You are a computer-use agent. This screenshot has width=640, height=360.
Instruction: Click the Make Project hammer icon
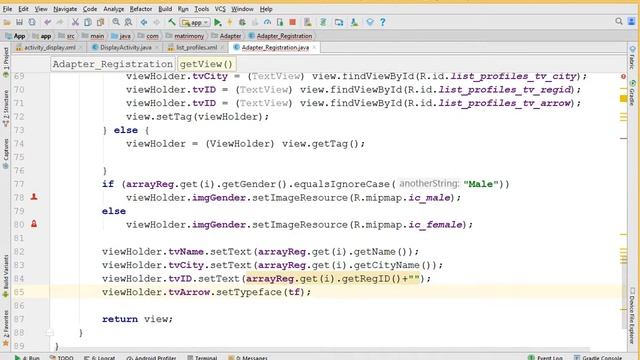[x=172, y=22]
